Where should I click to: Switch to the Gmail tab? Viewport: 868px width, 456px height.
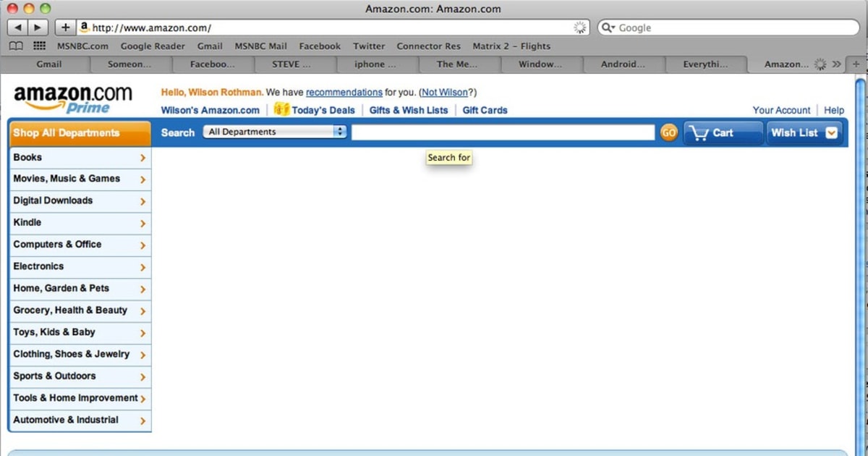click(49, 64)
